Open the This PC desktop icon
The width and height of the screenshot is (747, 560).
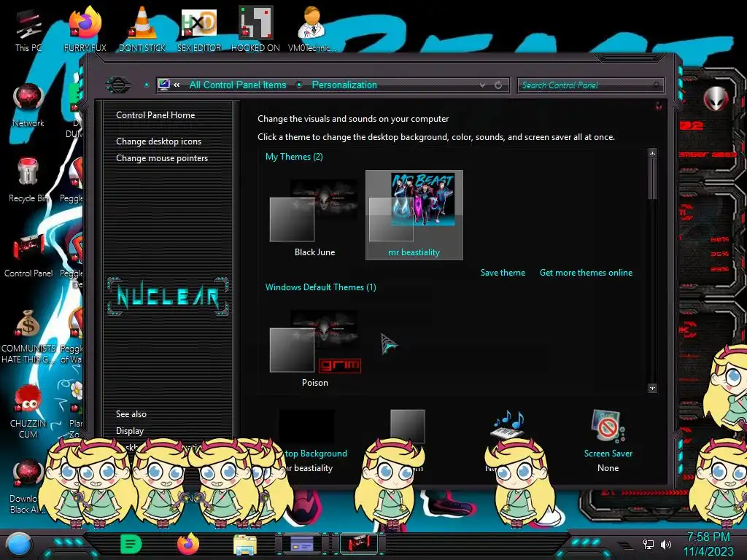[x=28, y=29]
